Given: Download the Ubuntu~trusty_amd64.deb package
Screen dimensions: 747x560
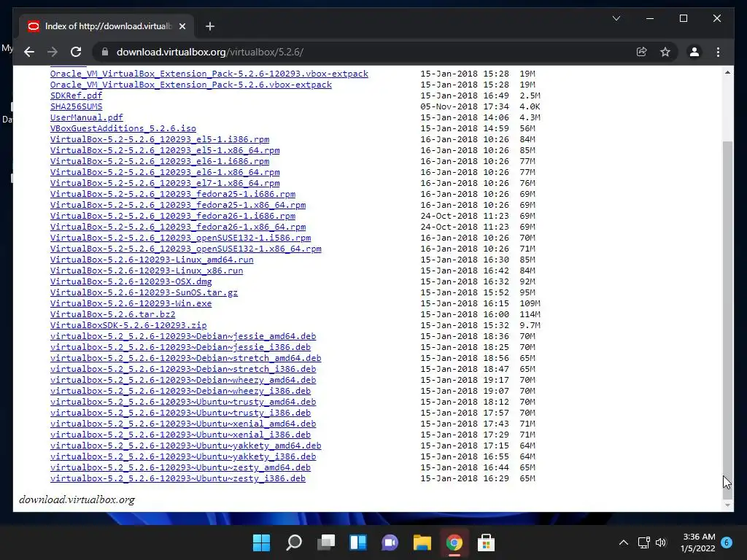Looking at the screenshot, I should point(183,402).
